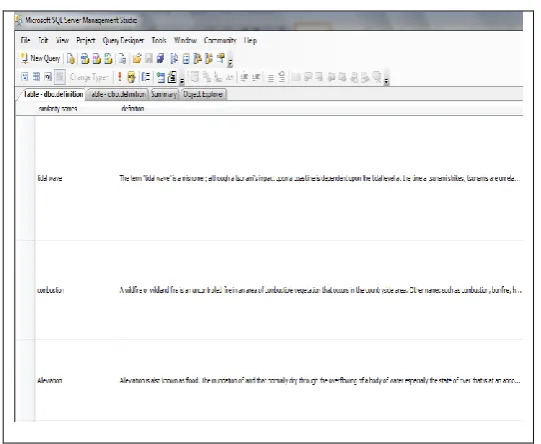Select the tidal wave row cell
Screen dimensions: 541x444
point(50,178)
